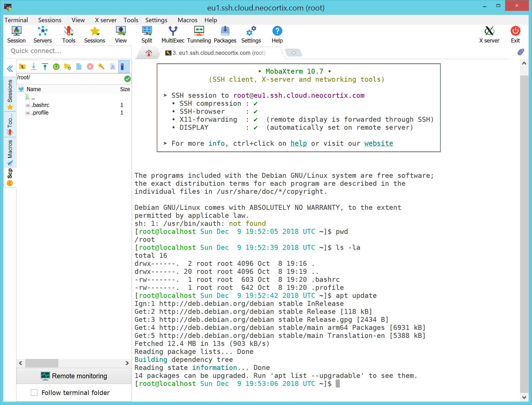Viewport: 532px width, 405px height.
Task: Open the Tunneling tool
Action: click(199, 34)
